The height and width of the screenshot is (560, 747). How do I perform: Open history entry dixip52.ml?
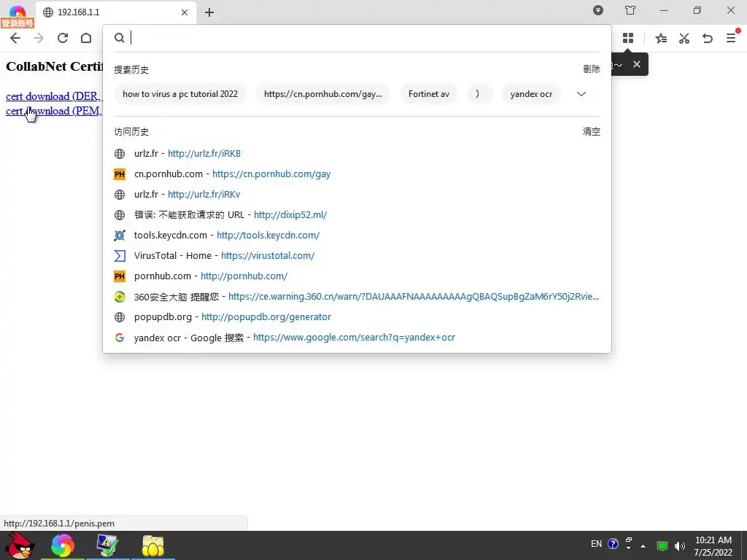(357, 215)
